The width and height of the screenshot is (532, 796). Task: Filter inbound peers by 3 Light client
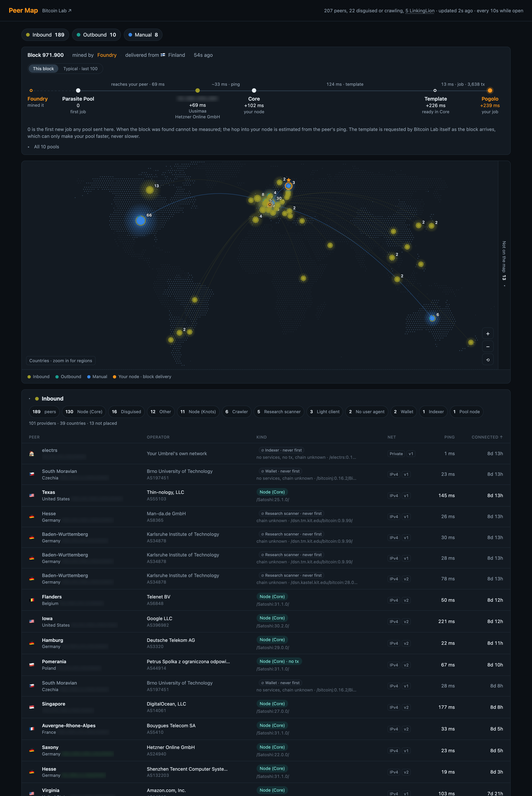(x=325, y=412)
